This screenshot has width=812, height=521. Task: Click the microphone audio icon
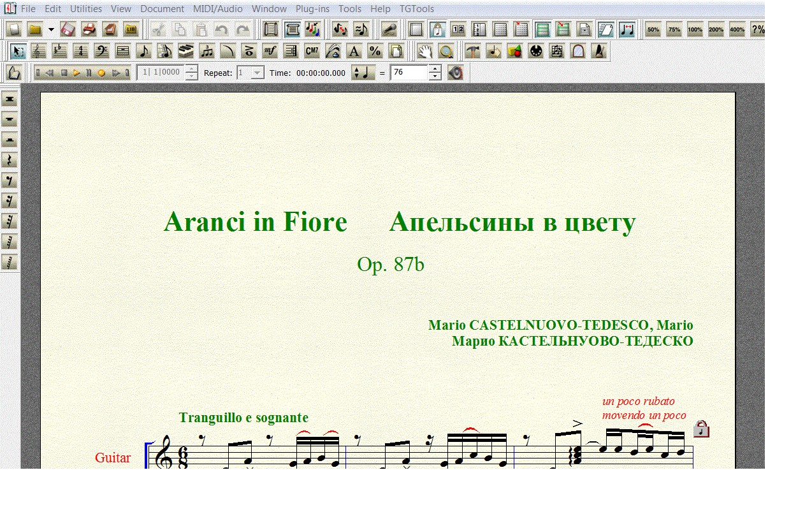[388, 29]
